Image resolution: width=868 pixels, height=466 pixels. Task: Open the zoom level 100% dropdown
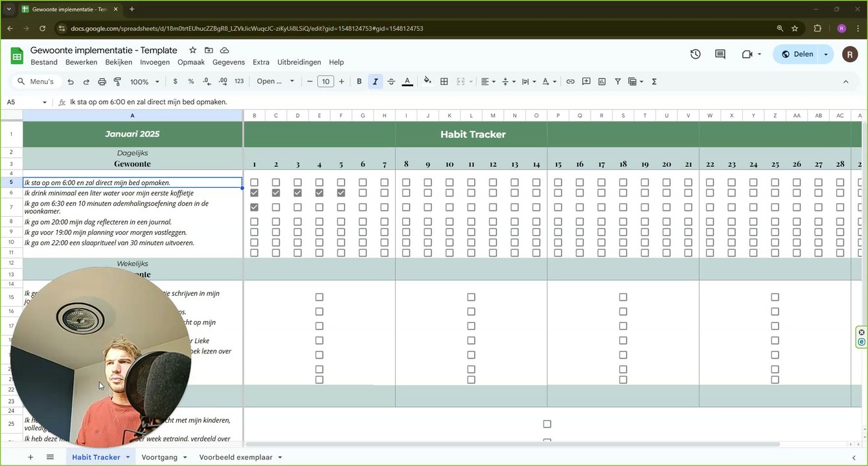(144, 82)
